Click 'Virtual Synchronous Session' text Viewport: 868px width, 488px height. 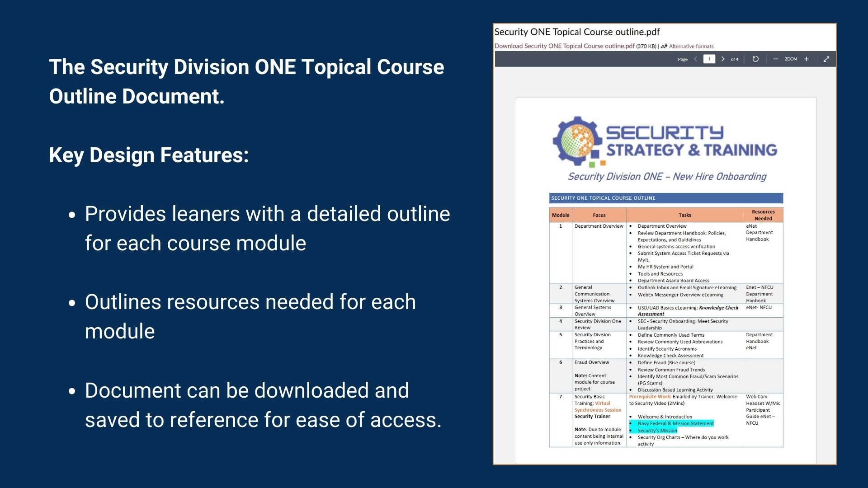pos(598,407)
